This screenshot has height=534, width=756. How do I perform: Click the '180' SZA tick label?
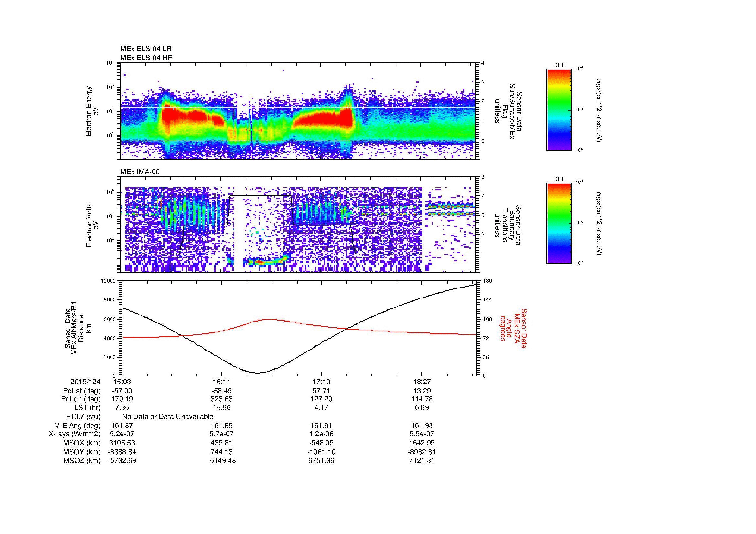487,281
